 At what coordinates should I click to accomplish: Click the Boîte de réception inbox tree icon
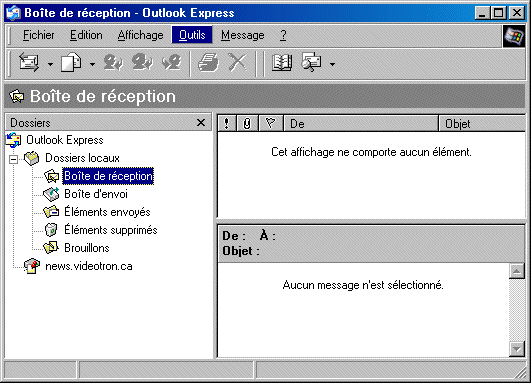(51, 176)
